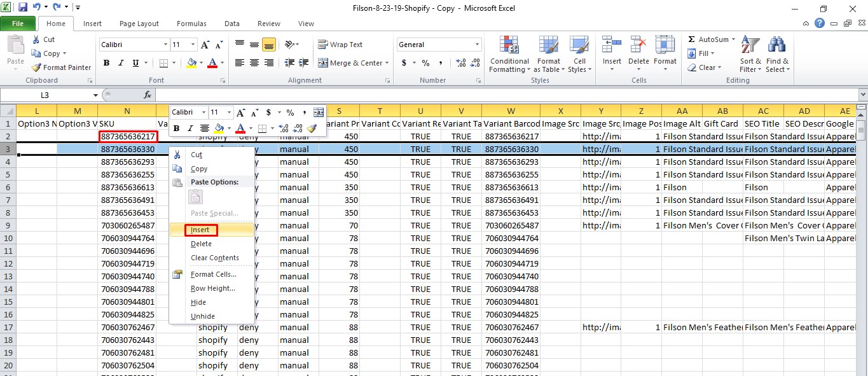
Task: Click the AutoSum button
Action: pos(712,39)
